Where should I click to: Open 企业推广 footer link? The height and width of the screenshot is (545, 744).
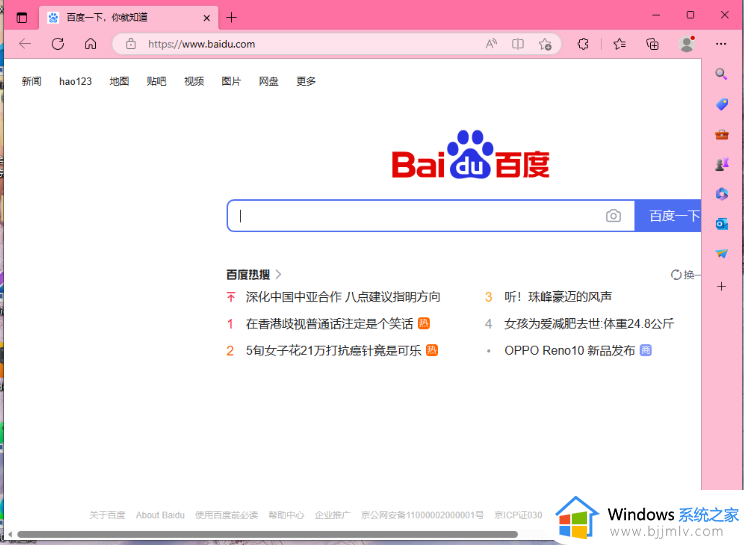(x=333, y=515)
